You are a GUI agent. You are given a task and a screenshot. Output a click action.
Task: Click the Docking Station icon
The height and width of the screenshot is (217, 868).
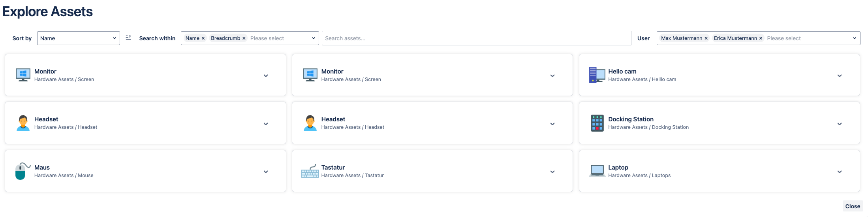pos(597,123)
